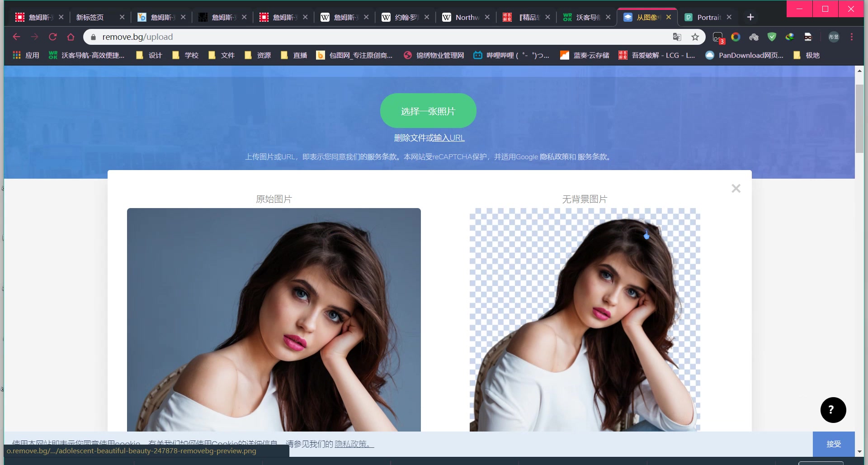Close the Northw tab
The image size is (868, 465).
coord(487,17)
